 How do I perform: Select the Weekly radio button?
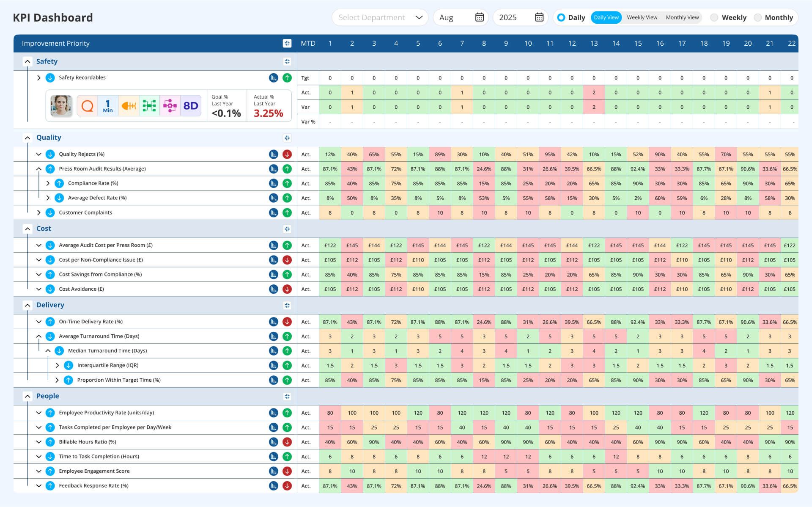coord(714,17)
